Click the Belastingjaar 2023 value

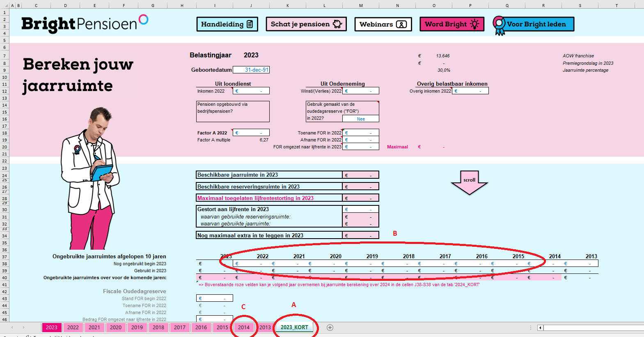(x=251, y=55)
